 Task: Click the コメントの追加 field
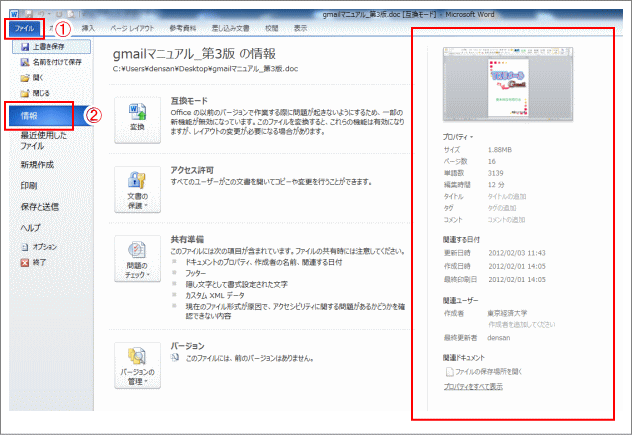(506, 220)
